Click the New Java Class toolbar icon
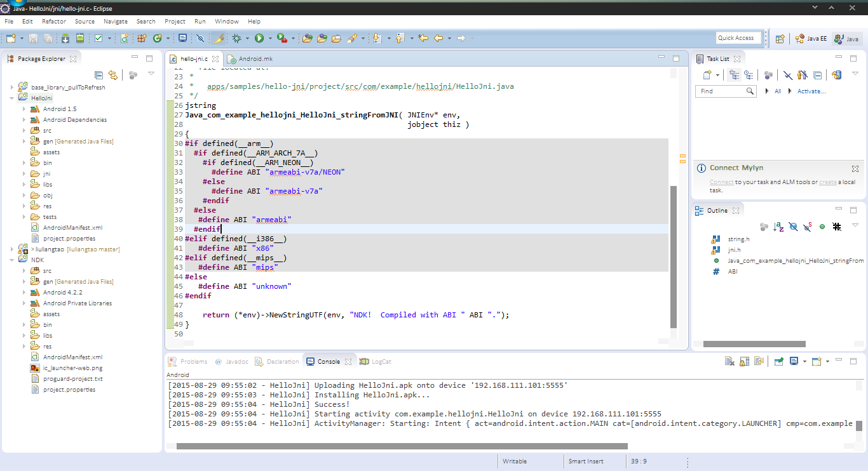The image size is (868, 471). point(157,38)
